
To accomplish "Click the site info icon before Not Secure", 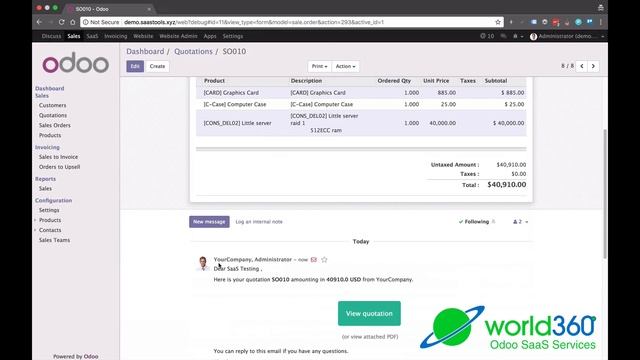I will (86, 22).
